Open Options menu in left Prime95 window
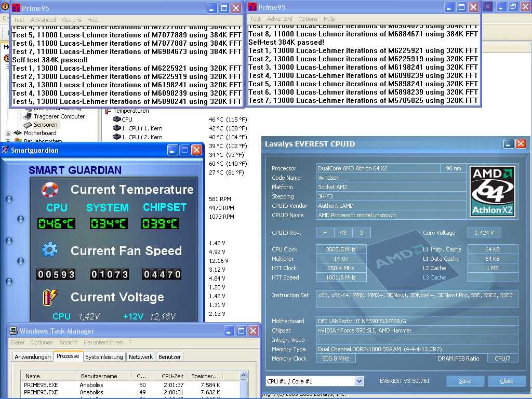The width and height of the screenshot is (532, 399). coord(71,20)
